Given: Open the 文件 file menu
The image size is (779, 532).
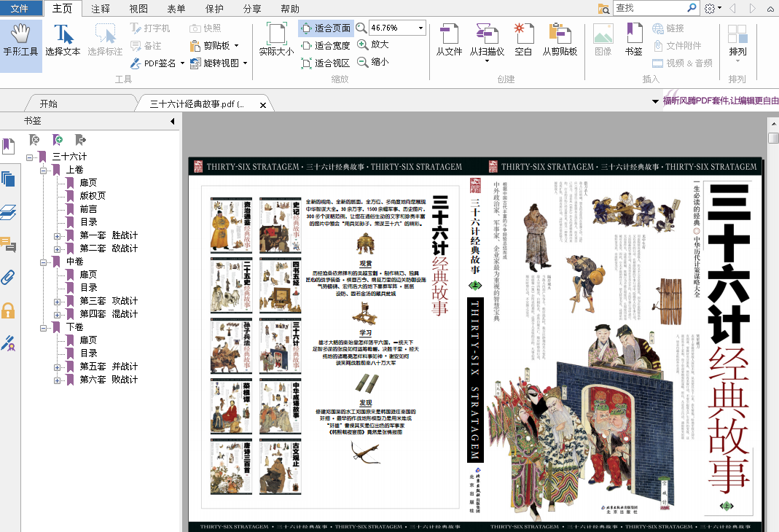Looking at the screenshot, I should pos(20,9).
